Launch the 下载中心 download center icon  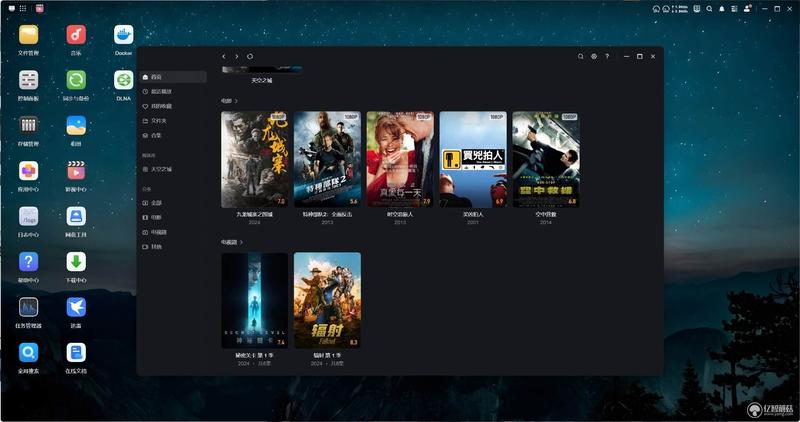click(x=76, y=262)
